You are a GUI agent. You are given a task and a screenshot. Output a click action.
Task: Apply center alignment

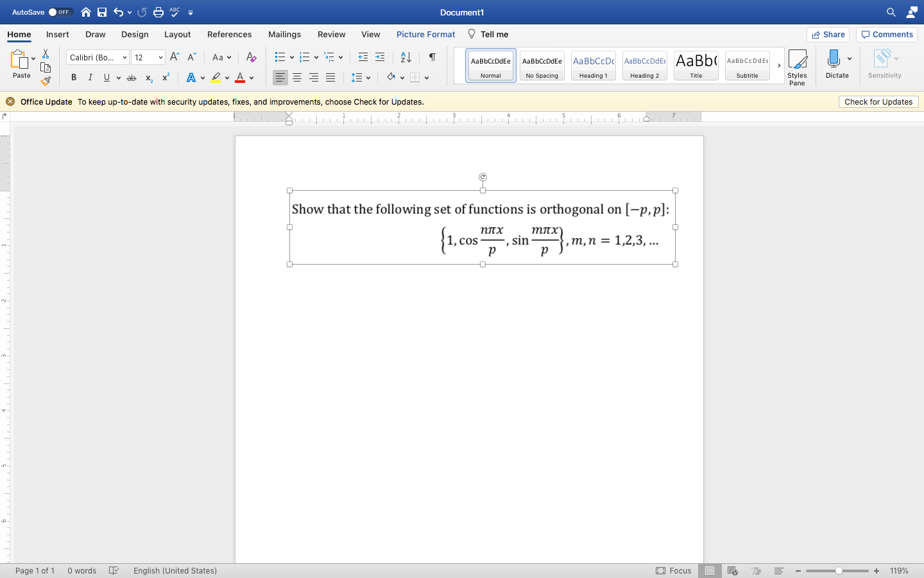296,78
